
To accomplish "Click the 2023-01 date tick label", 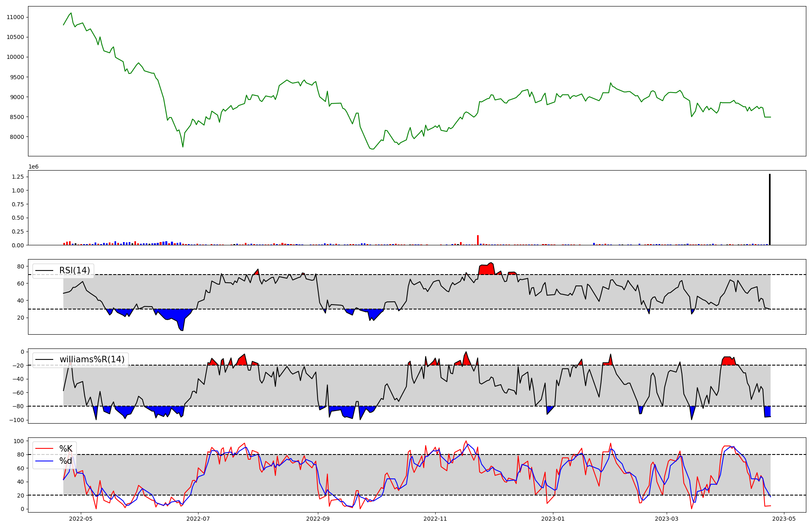I will (553, 519).
